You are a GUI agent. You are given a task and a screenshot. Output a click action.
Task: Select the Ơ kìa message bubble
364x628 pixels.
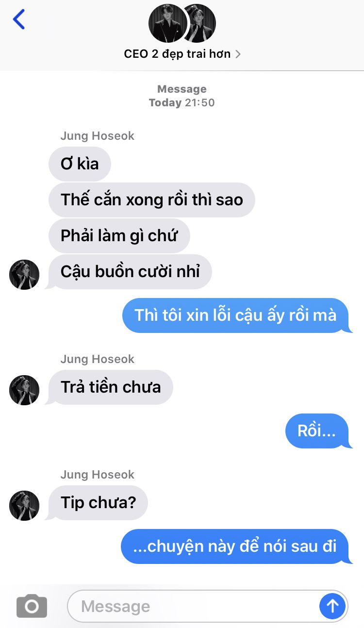(80, 164)
